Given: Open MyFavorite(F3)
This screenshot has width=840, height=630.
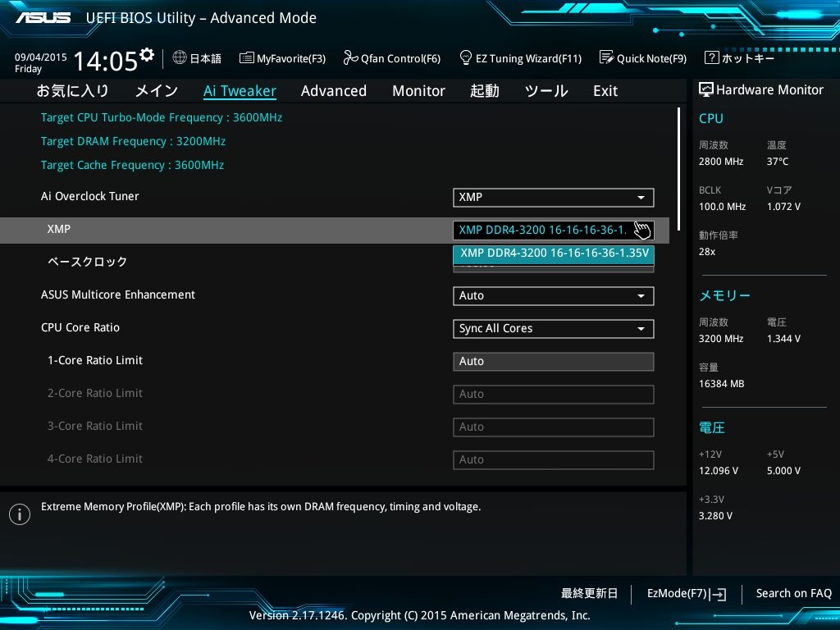Looking at the screenshot, I should (282, 58).
